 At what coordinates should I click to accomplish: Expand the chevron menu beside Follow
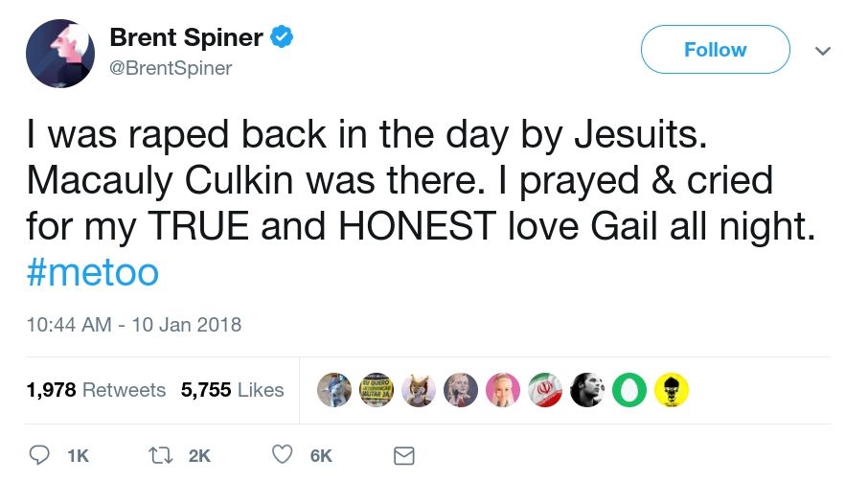[x=822, y=50]
